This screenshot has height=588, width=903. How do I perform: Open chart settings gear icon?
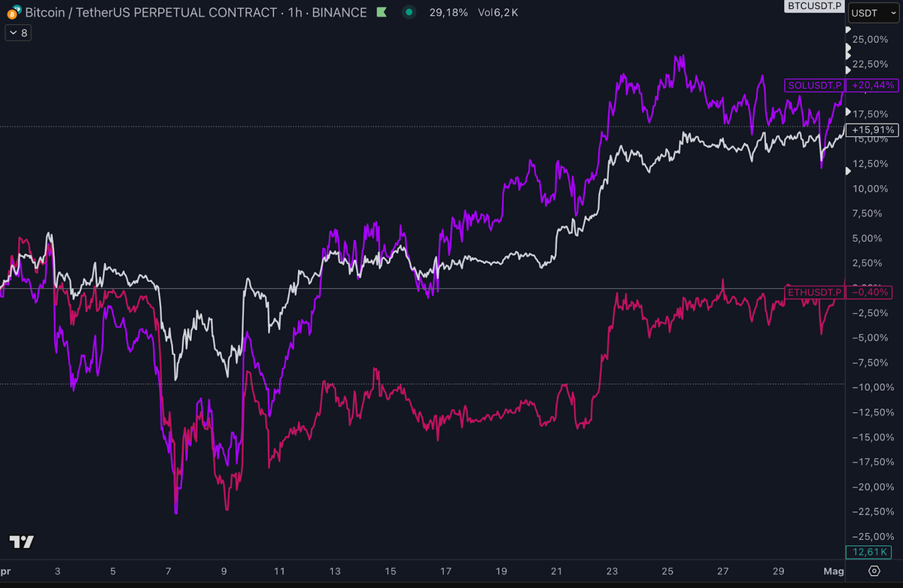click(874, 572)
